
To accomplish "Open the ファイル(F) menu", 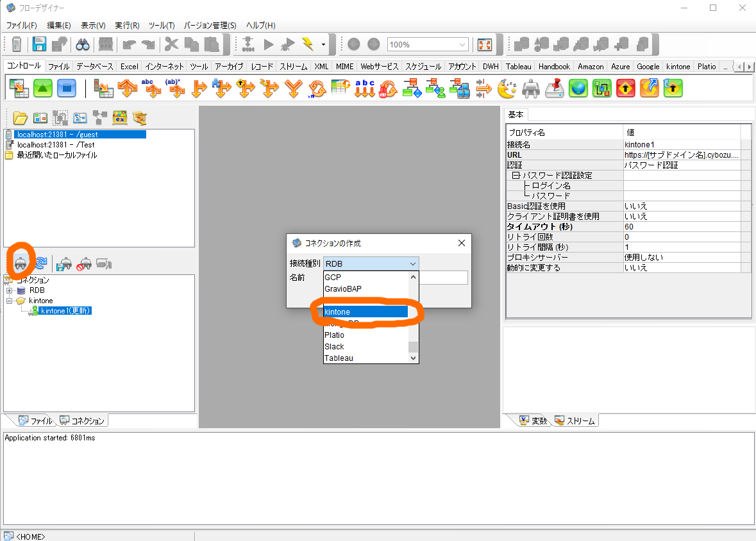I will pos(21,26).
